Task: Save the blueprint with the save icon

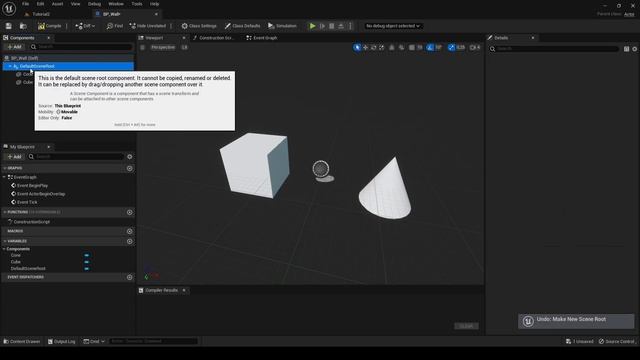Action: click(9, 26)
